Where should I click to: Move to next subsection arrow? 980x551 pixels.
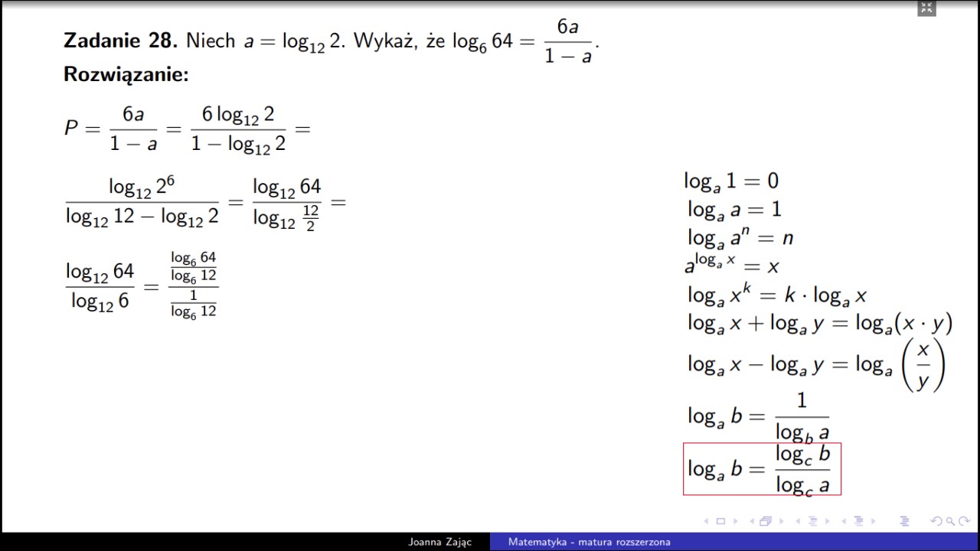coord(828,521)
